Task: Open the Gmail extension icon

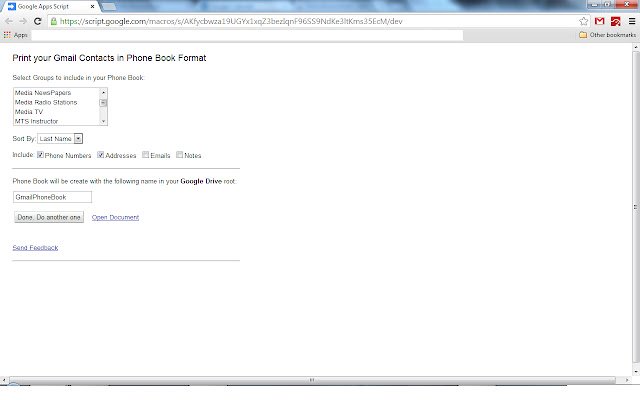Action: 599,21
